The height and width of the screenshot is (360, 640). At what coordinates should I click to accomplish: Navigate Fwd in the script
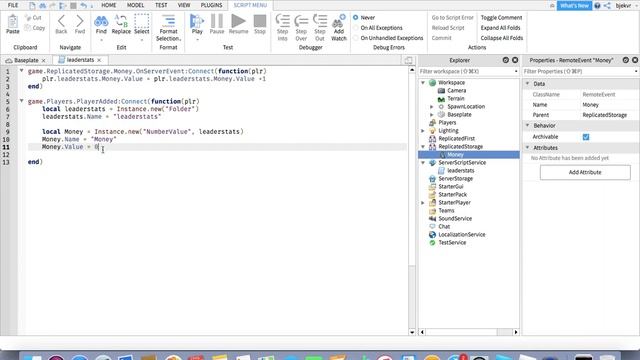(x=80, y=24)
